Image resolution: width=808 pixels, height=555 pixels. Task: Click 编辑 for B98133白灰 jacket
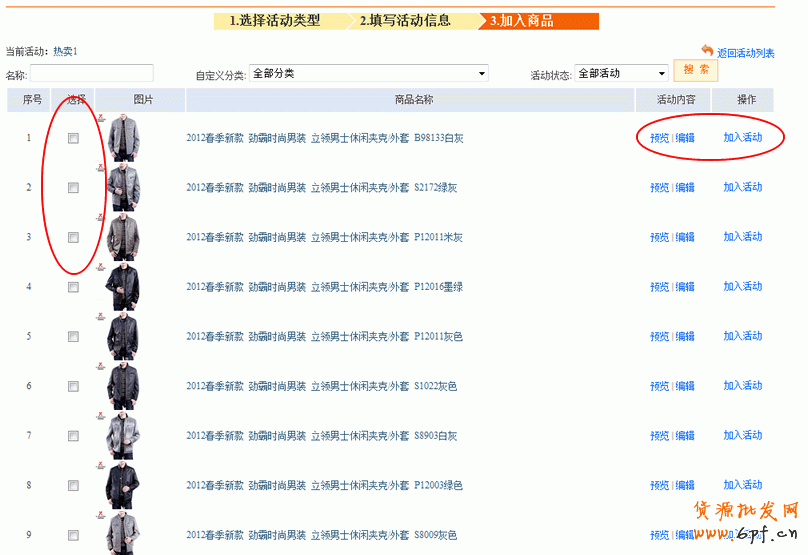point(685,138)
